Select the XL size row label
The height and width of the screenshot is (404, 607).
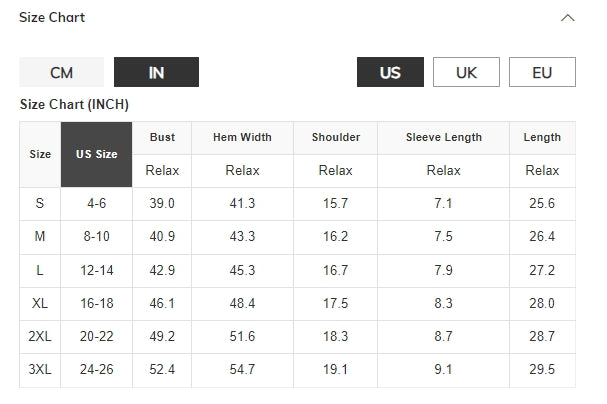click(x=40, y=303)
